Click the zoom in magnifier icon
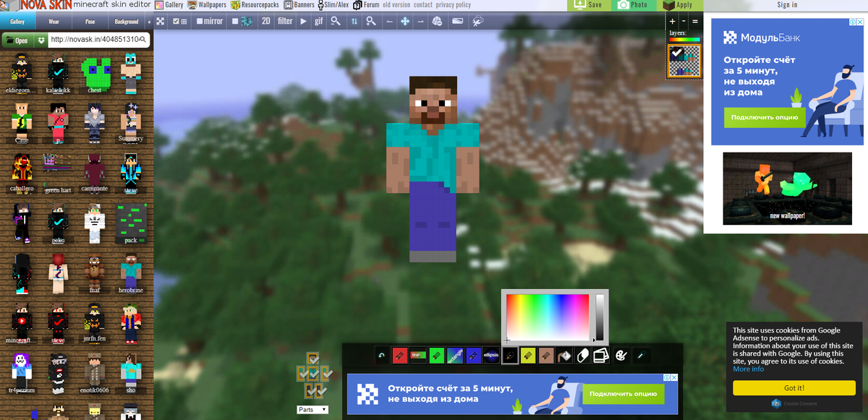Screen dimensions: 868x420 pyautogui.click(x=370, y=21)
